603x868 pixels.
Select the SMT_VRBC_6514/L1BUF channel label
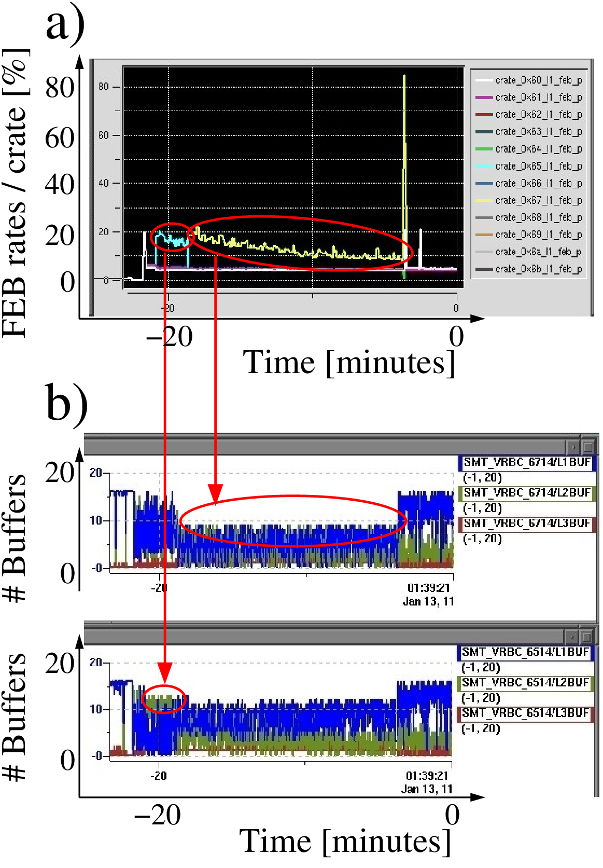pyautogui.click(x=525, y=652)
